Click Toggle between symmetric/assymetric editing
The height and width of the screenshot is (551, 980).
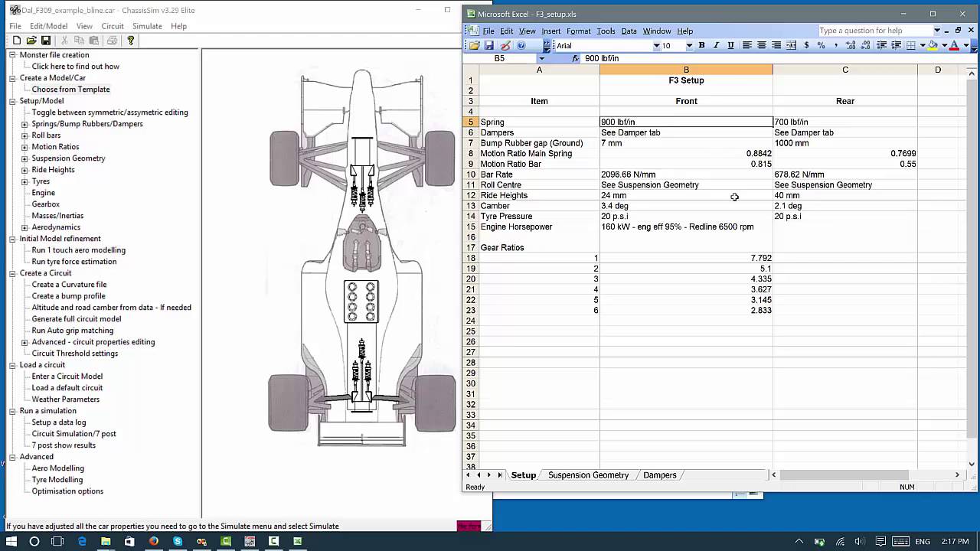pyautogui.click(x=109, y=112)
